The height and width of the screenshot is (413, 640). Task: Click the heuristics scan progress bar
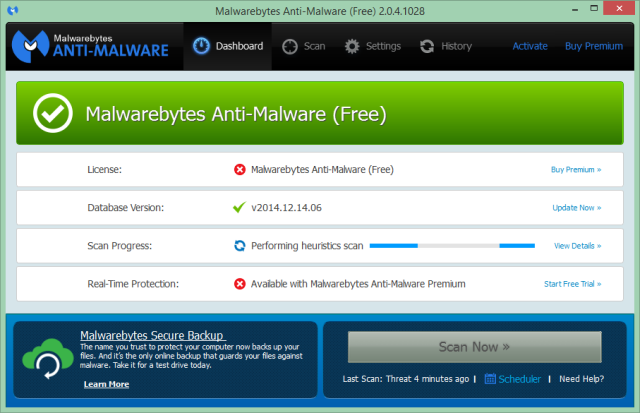(x=452, y=246)
